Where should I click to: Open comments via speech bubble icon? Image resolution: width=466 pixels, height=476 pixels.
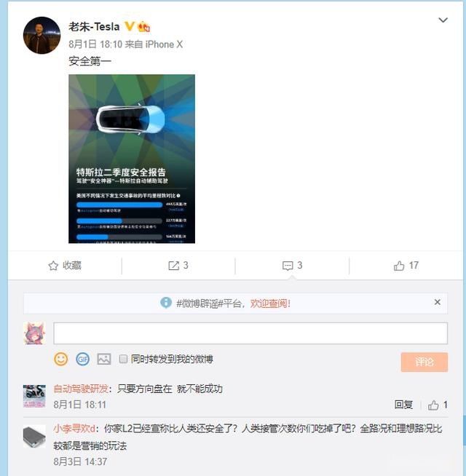tap(288, 266)
